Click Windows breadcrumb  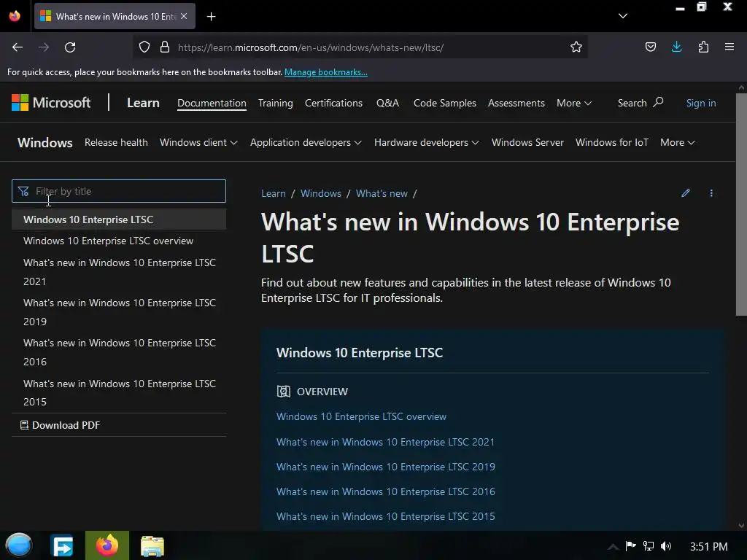(x=321, y=193)
